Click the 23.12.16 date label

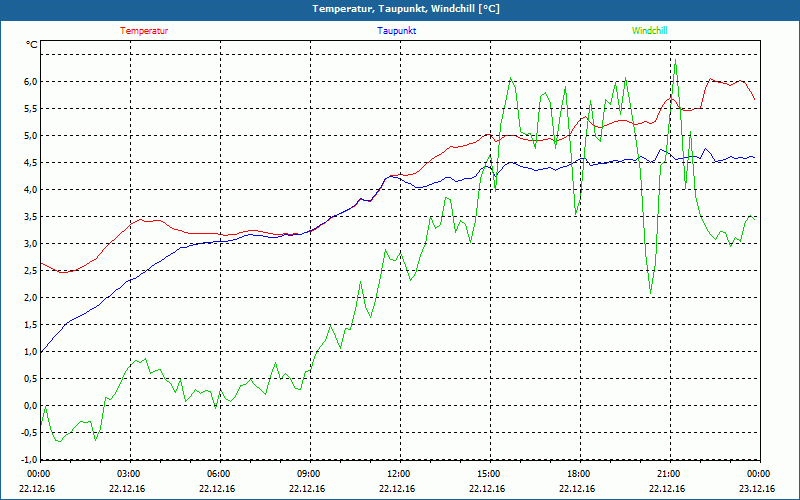tap(757, 489)
